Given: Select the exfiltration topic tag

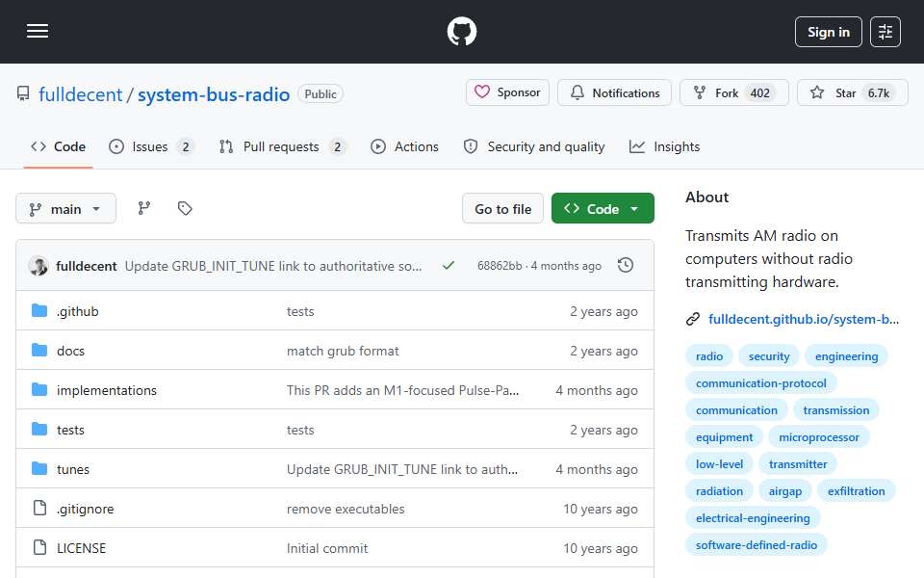Looking at the screenshot, I should coord(856,491).
